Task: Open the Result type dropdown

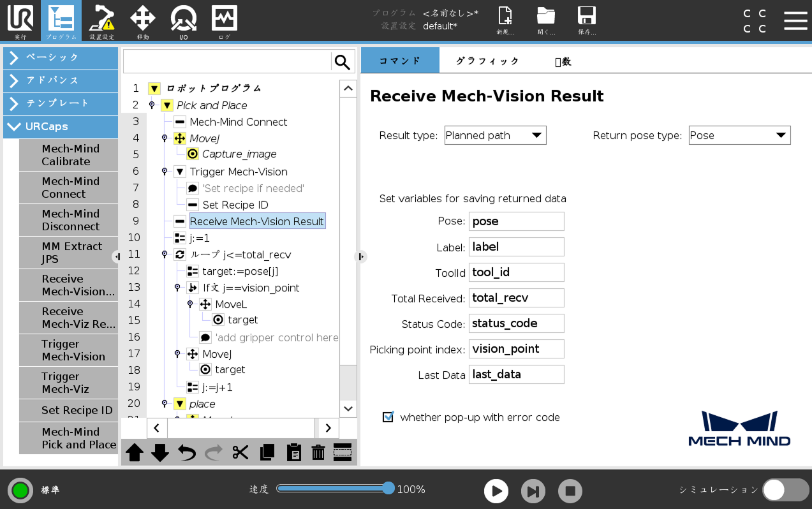Action: coord(495,135)
